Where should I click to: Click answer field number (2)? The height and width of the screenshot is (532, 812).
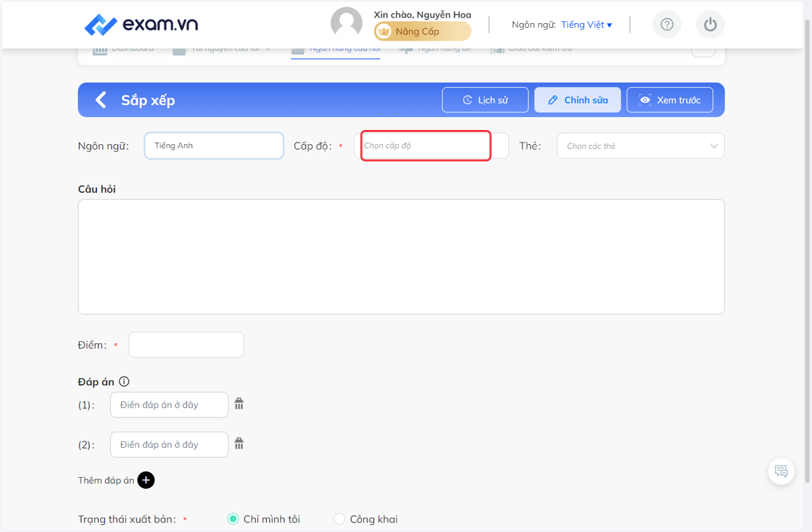pos(169,445)
